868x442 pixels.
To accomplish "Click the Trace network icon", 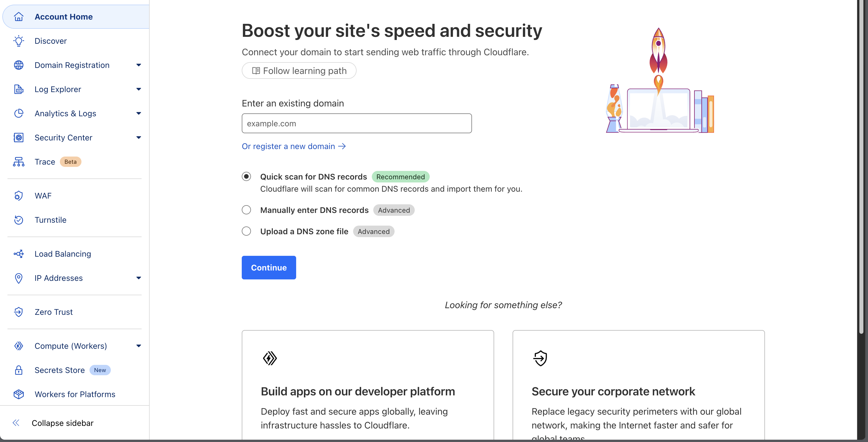I will tap(18, 162).
